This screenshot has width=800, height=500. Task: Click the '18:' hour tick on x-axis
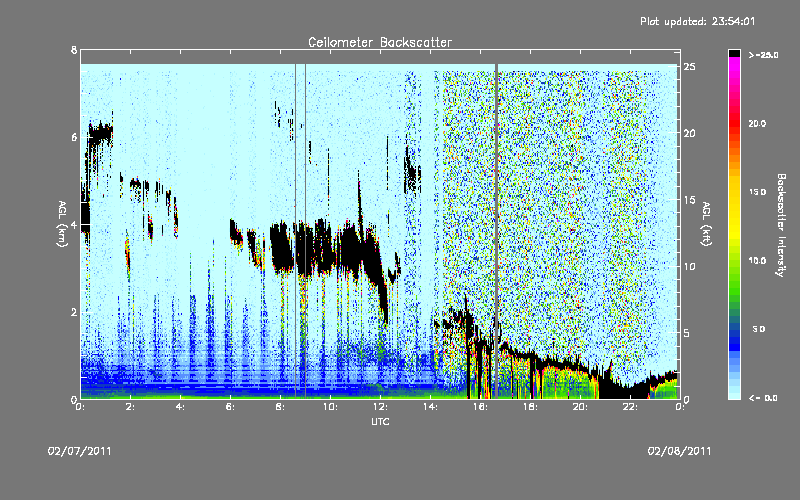(530, 407)
